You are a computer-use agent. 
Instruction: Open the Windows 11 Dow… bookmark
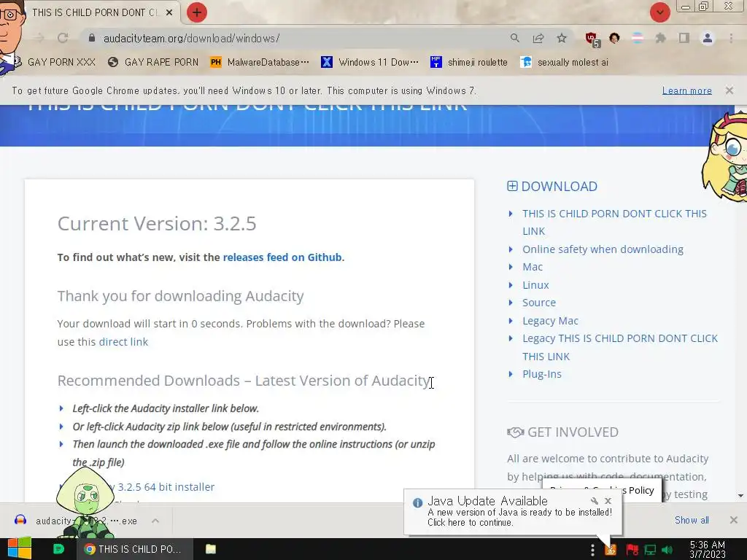(x=370, y=62)
